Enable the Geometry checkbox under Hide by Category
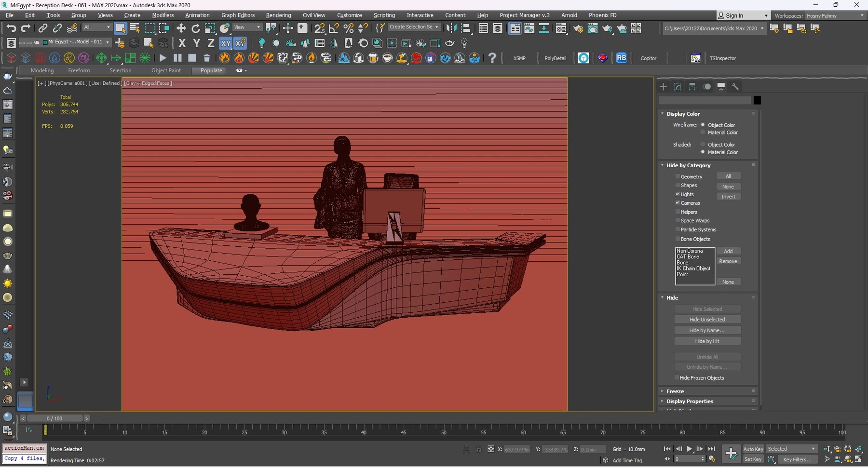This screenshot has height=470, width=868. coord(678,176)
